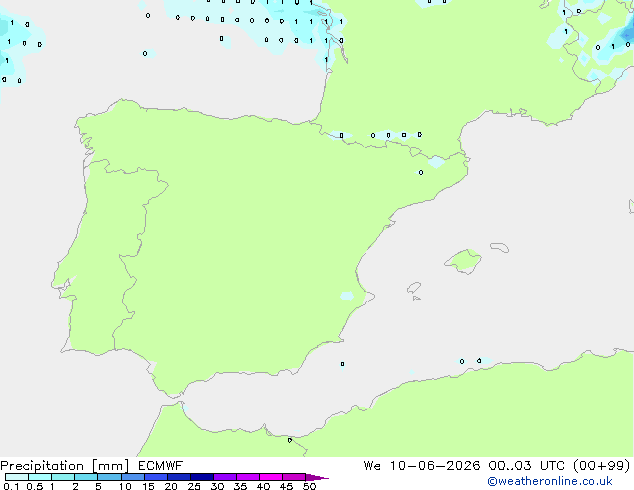The width and height of the screenshot is (634, 490).
Task: Click the 'Precipitation [mm]' title text
Action: pyautogui.click(x=65, y=466)
